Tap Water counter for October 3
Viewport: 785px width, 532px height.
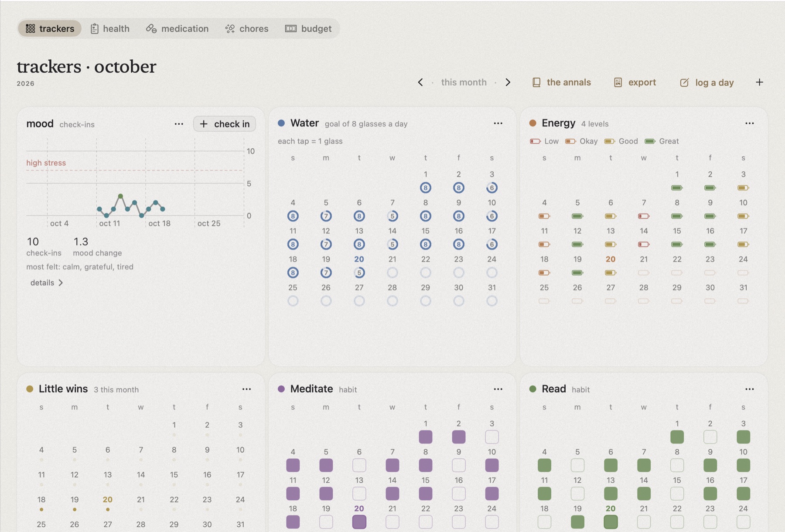tap(491, 188)
